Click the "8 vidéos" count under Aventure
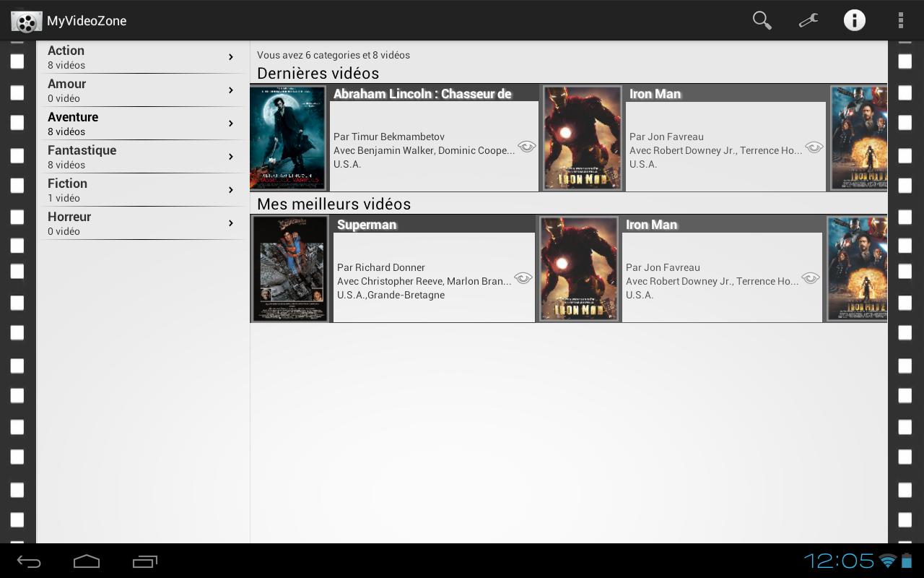 66,131
